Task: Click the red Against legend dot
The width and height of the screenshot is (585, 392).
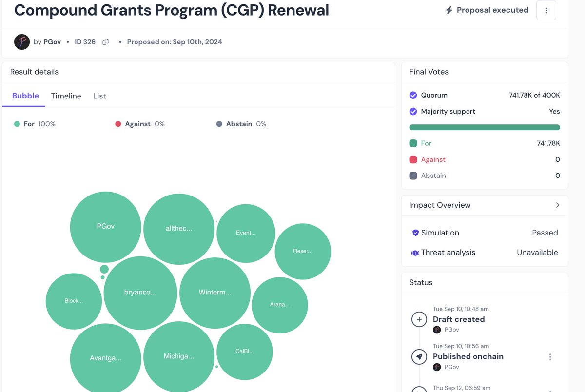Action: [118, 124]
